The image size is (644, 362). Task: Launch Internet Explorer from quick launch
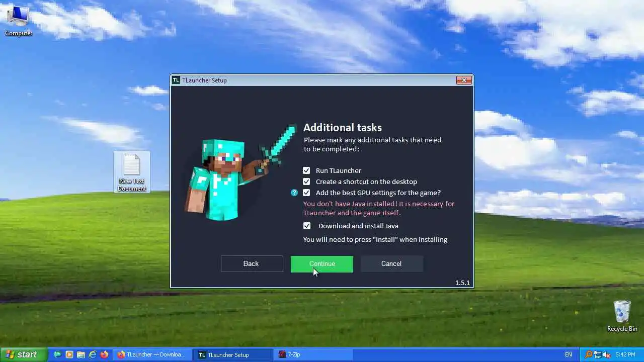[x=93, y=354]
